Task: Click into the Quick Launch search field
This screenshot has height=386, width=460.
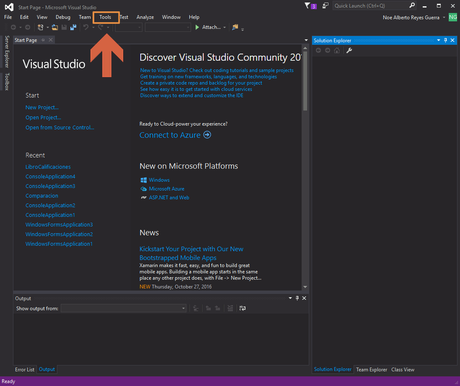Action: (x=370, y=6)
